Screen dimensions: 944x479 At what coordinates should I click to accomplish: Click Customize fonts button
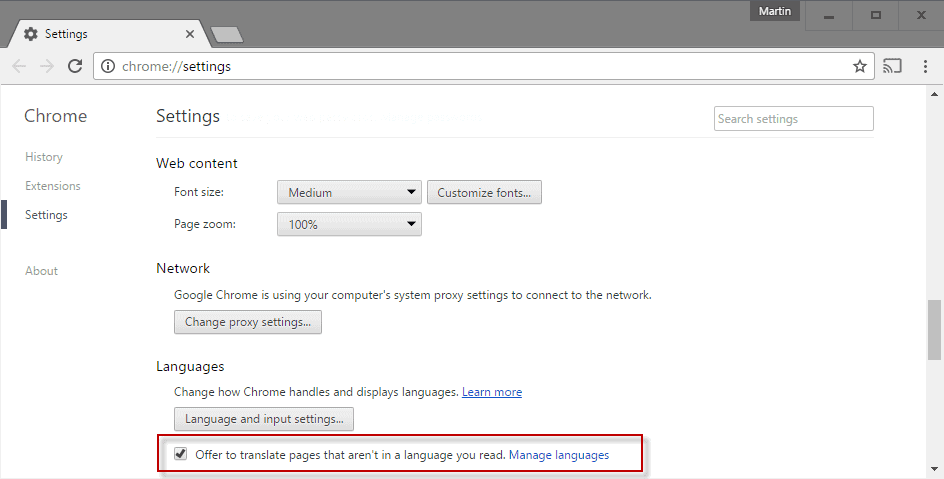pyautogui.click(x=484, y=193)
